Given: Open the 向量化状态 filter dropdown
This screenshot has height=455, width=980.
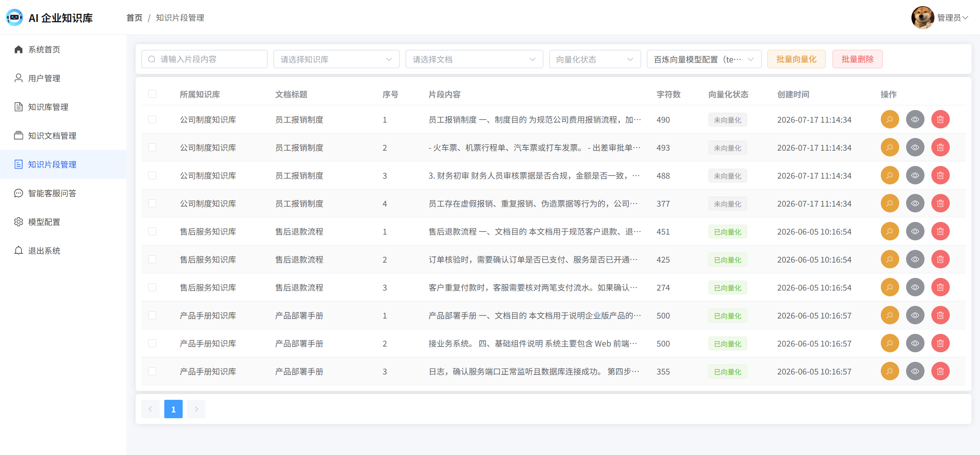Looking at the screenshot, I should [x=595, y=59].
